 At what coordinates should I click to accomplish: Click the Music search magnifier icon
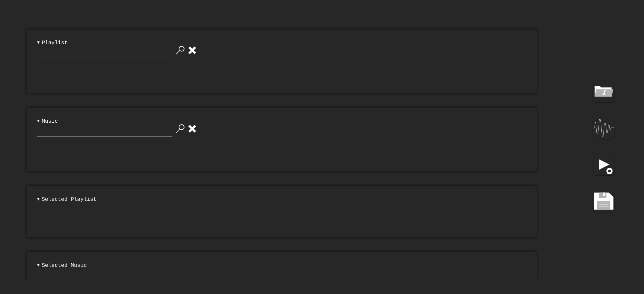point(180,129)
